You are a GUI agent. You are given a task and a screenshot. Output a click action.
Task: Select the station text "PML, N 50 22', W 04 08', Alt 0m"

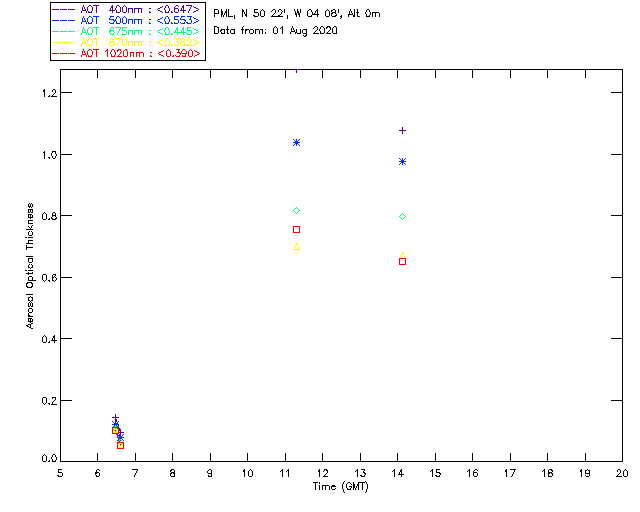[297, 13]
